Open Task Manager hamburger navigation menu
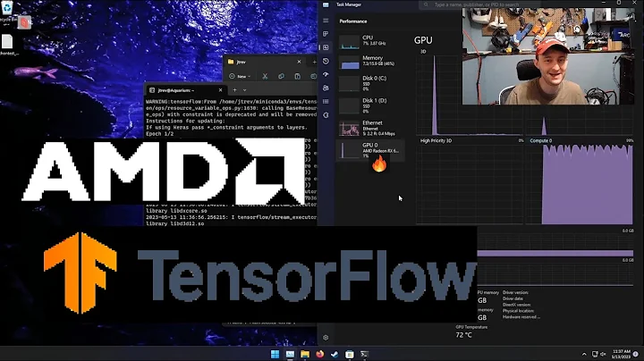This screenshot has height=361, width=644. tap(326, 21)
